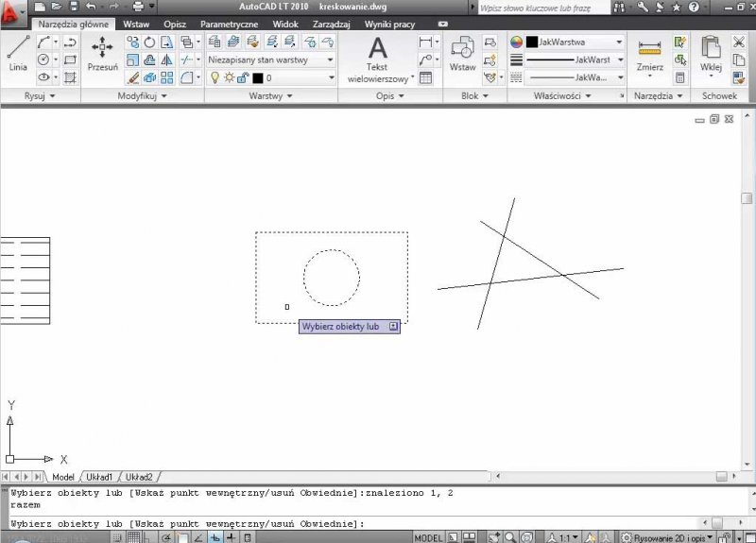
Task: Click the scissors cut icon in Schowek
Action: [739, 42]
